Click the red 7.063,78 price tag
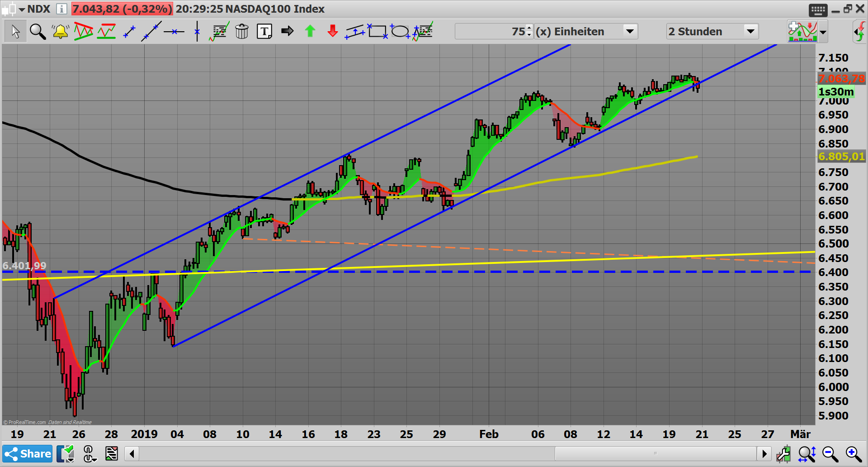 (x=841, y=79)
